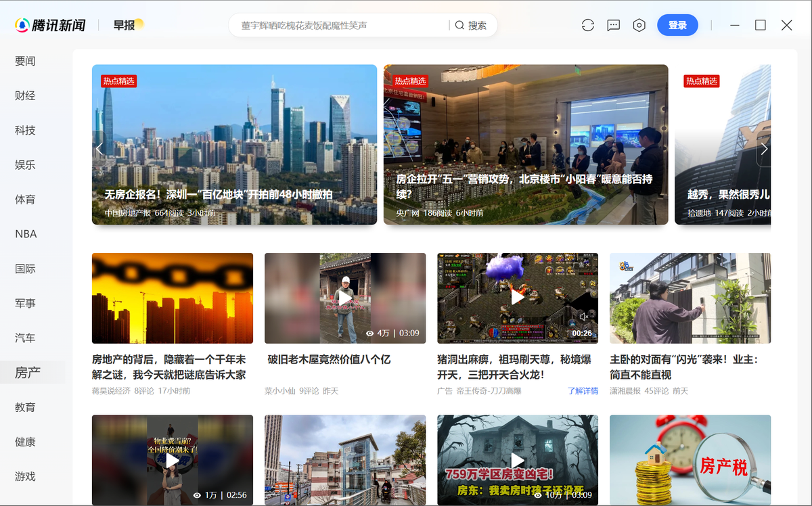Viewport: 812px width, 506px height.
Task: Open the 北京楼市小阳春 featured banner
Action: click(526, 144)
